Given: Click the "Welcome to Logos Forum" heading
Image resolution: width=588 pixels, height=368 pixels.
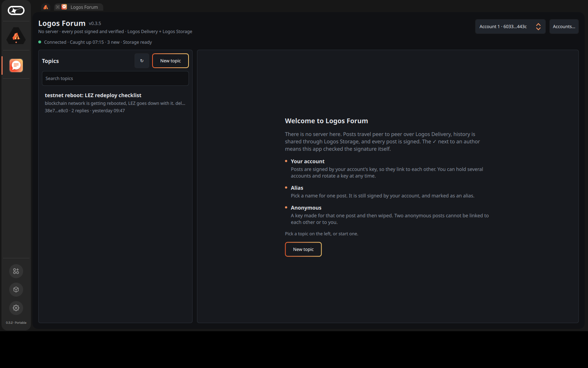Looking at the screenshot, I should 326,121.
